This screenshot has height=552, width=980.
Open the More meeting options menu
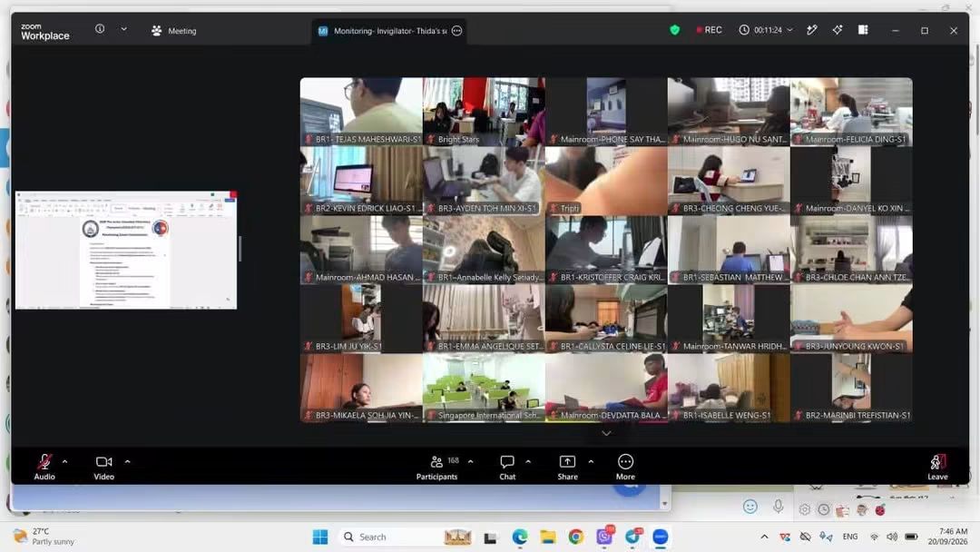[x=625, y=467]
